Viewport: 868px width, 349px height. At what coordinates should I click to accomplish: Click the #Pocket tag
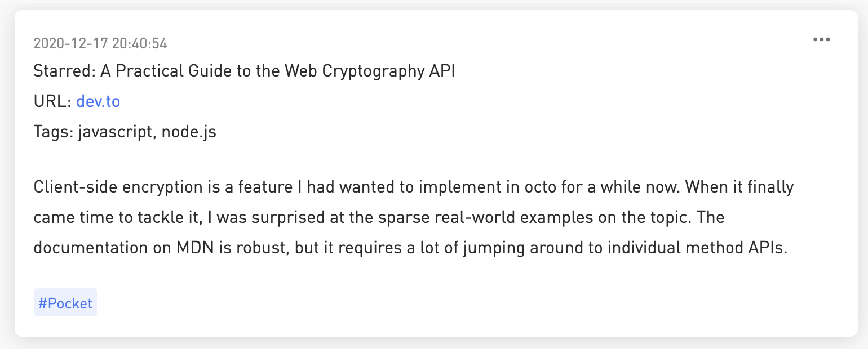point(65,303)
